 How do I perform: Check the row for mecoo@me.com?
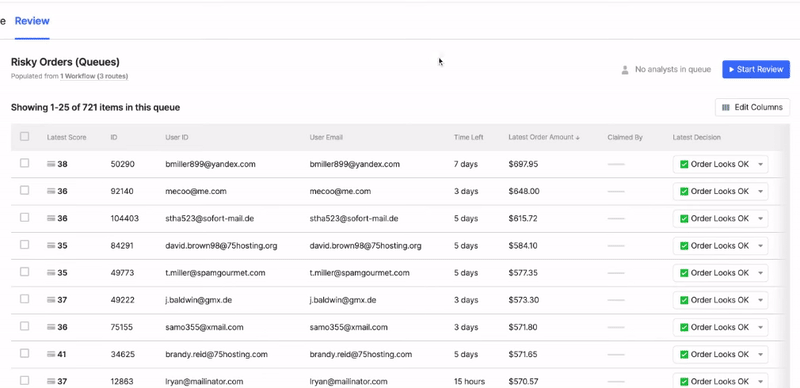pyautogui.click(x=24, y=190)
